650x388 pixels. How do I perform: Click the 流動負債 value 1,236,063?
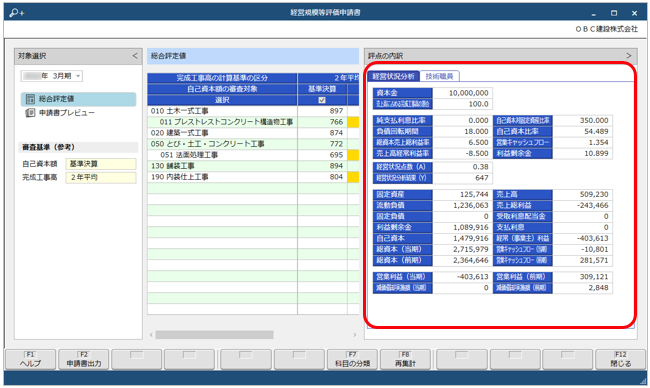click(x=463, y=205)
